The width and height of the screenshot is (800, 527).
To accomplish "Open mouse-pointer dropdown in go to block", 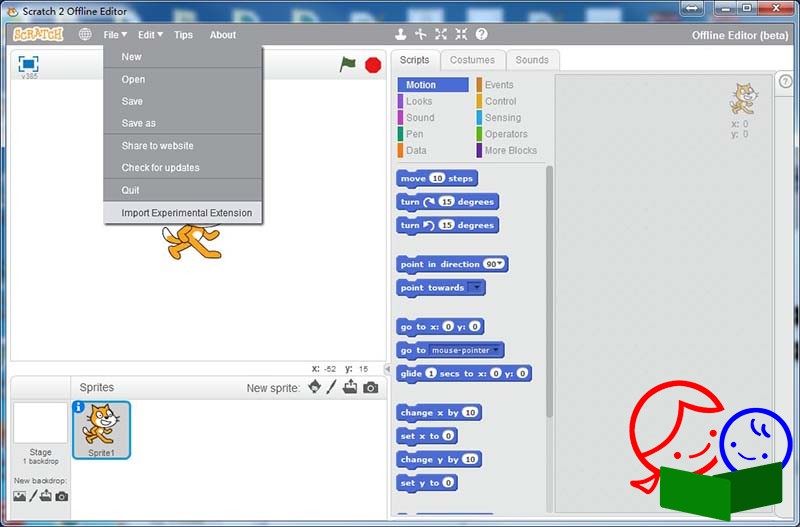I will tap(495, 350).
